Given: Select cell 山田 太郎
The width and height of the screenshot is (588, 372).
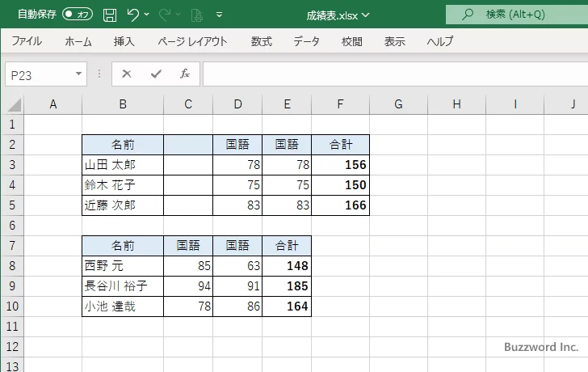Looking at the screenshot, I should (123, 165).
